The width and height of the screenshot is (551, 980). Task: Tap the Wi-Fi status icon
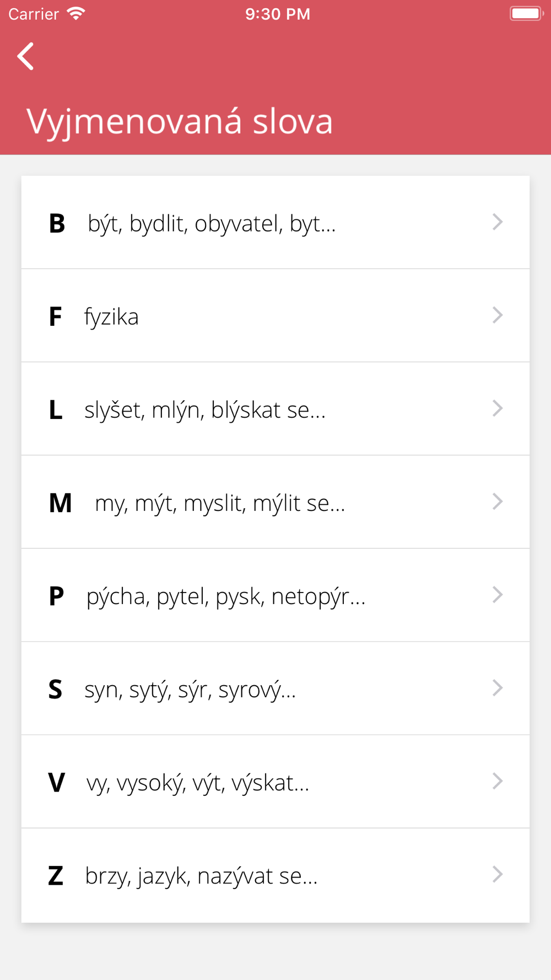(x=76, y=14)
